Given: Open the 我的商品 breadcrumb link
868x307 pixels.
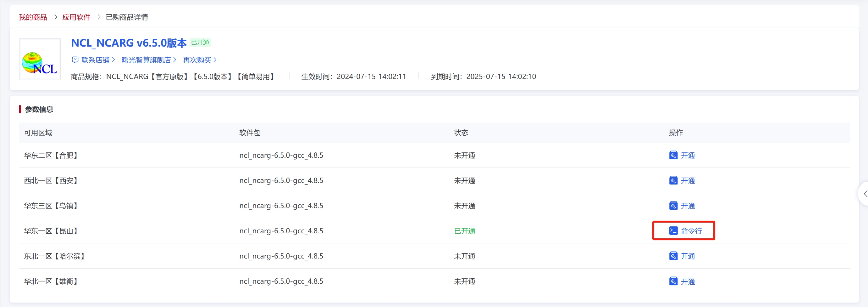Looking at the screenshot, I should pyautogui.click(x=33, y=17).
